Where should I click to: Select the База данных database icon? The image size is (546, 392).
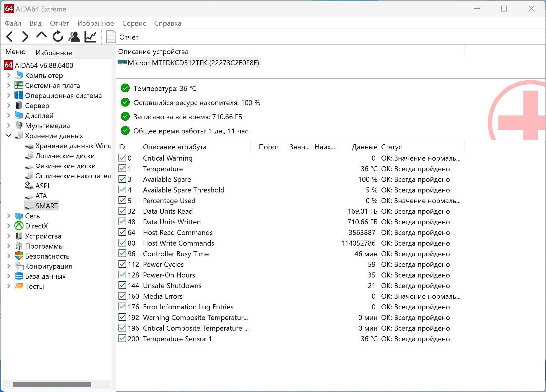tap(19, 276)
